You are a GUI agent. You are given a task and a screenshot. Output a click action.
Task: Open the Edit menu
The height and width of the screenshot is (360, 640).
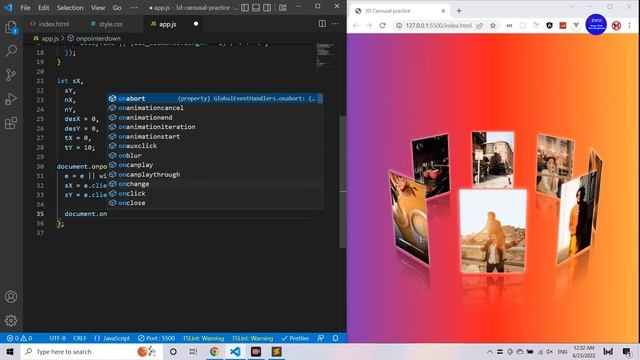pos(44,7)
